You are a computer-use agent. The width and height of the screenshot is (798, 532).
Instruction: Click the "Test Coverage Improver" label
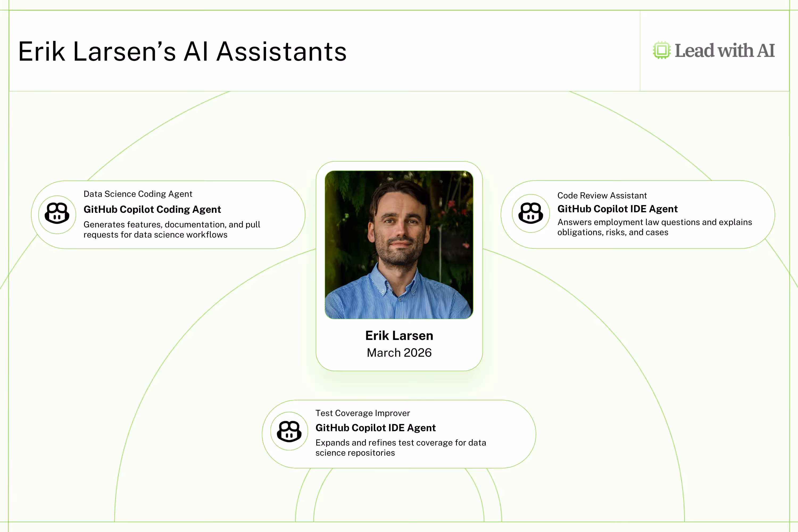click(363, 413)
